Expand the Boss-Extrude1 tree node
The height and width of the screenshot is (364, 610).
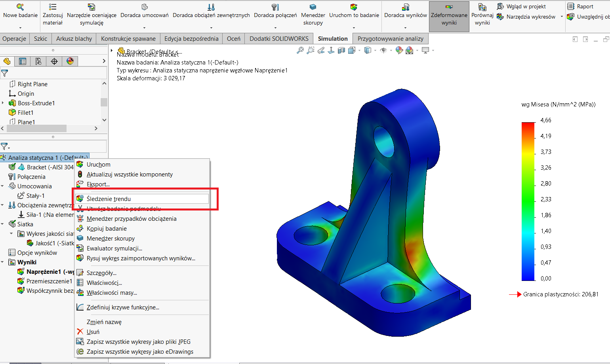pos(3,103)
